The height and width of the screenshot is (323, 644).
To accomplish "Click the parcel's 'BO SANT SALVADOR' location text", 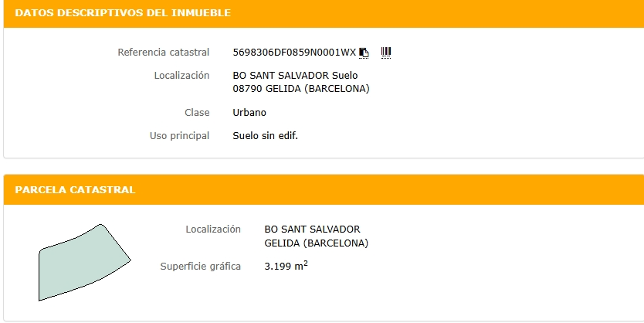I will click(312, 229).
